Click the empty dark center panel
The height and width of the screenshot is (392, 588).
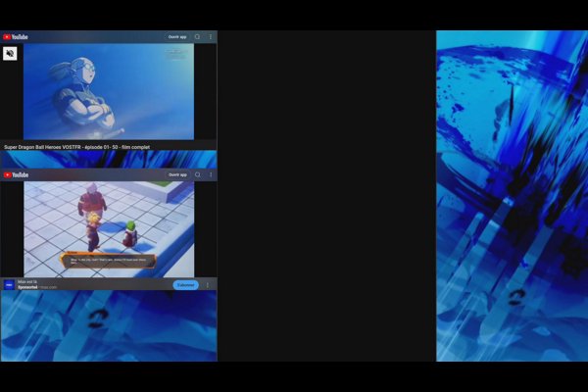[326, 196]
